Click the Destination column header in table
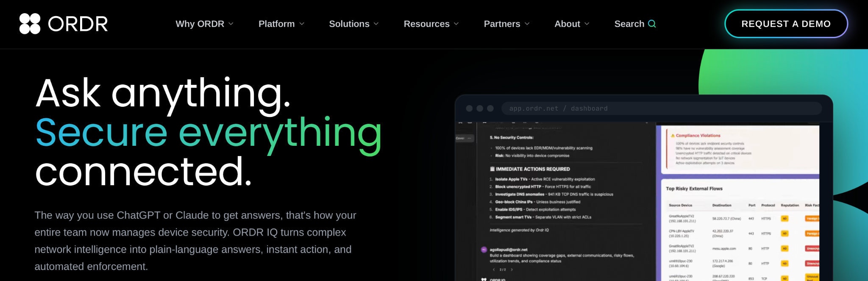The image size is (868, 281). (722, 205)
